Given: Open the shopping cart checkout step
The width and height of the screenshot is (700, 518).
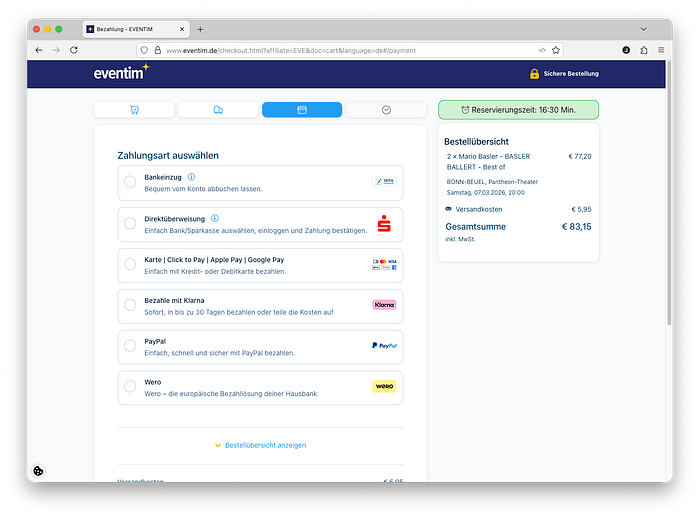Looking at the screenshot, I should coord(134,110).
